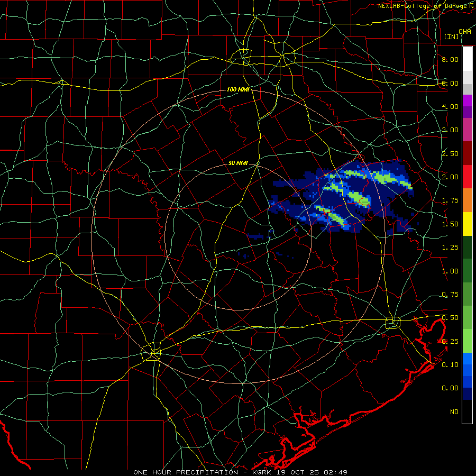Screen dimensions: 476x476
Task: Click the 0.10 legend value
Action: pos(450,364)
